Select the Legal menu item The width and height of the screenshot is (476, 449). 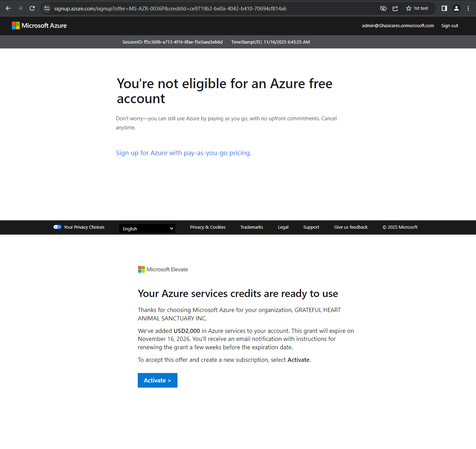tap(283, 227)
